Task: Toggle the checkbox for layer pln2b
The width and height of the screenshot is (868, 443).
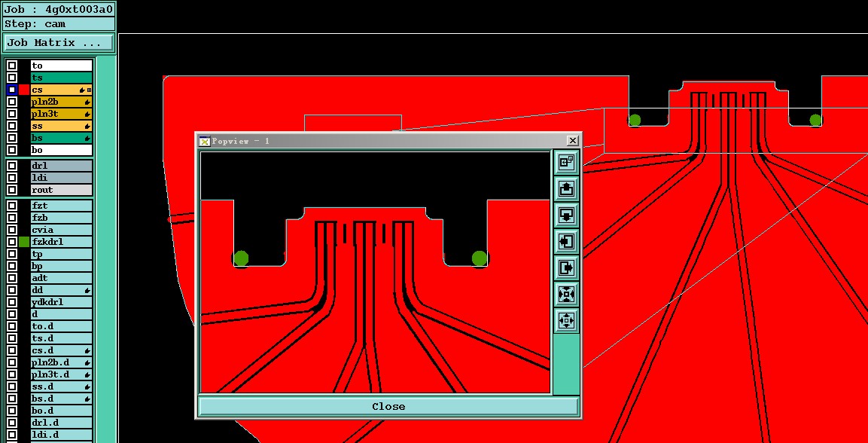Action: click(x=12, y=102)
